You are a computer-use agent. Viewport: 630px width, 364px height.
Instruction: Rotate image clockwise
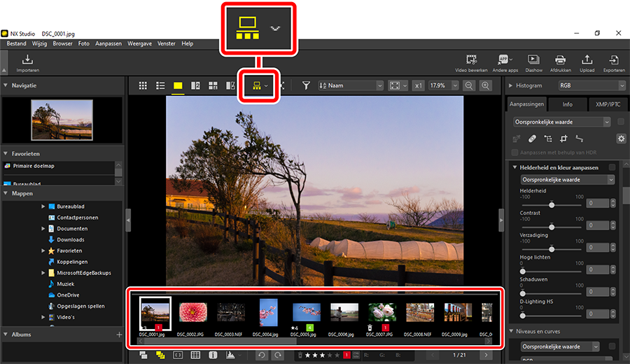click(x=278, y=355)
